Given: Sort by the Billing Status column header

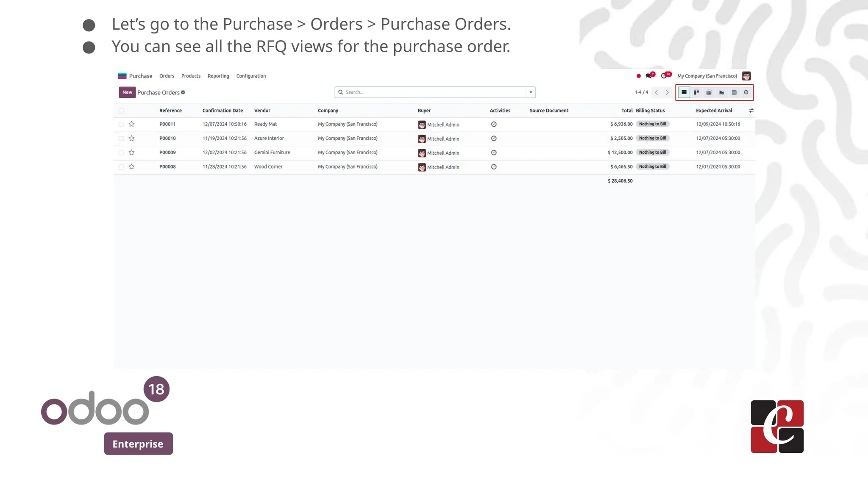Looking at the screenshot, I should click(x=650, y=111).
